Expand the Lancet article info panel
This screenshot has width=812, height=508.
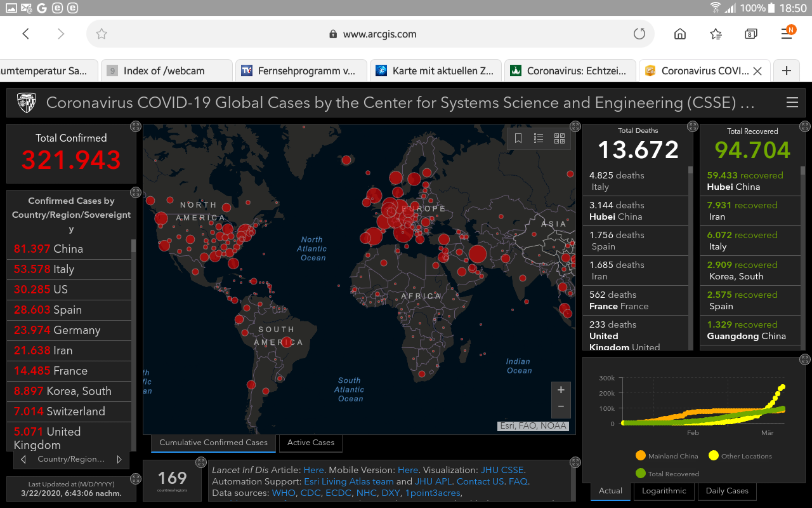pyautogui.click(x=575, y=462)
